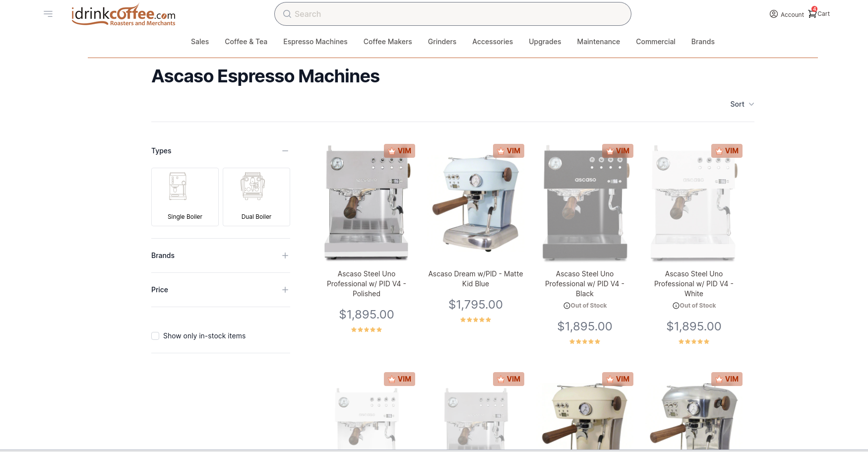Expand the Price filter section

click(285, 290)
